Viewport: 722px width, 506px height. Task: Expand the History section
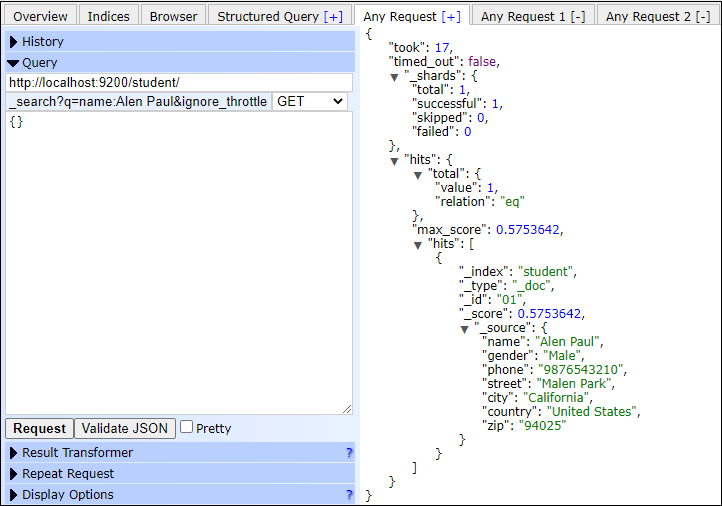pos(180,41)
